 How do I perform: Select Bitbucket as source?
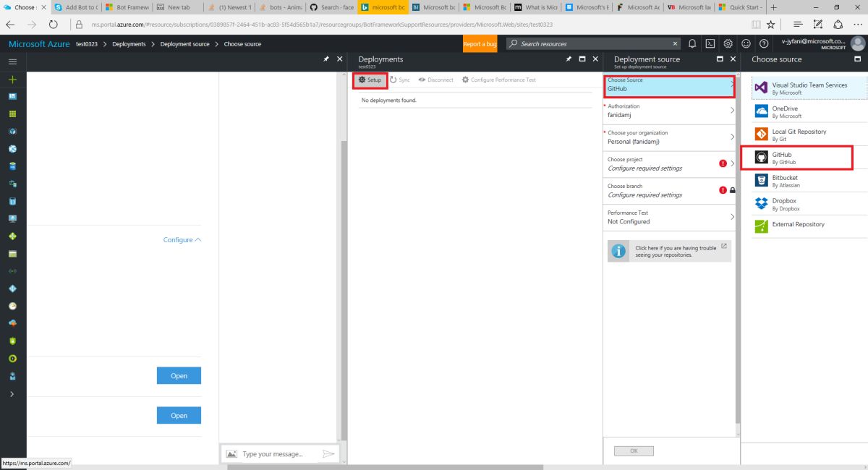tap(809, 181)
